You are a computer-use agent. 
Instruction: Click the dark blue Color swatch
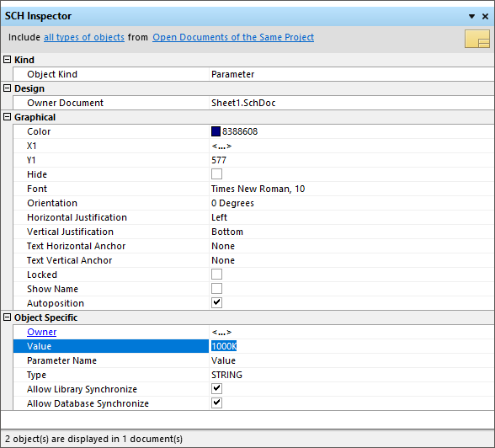(x=216, y=131)
